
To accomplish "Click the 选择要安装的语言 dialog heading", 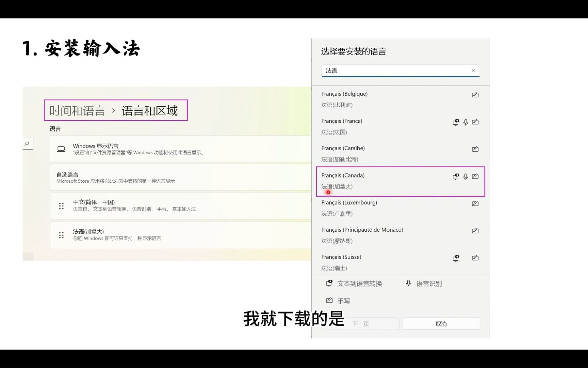I will (354, 51).
